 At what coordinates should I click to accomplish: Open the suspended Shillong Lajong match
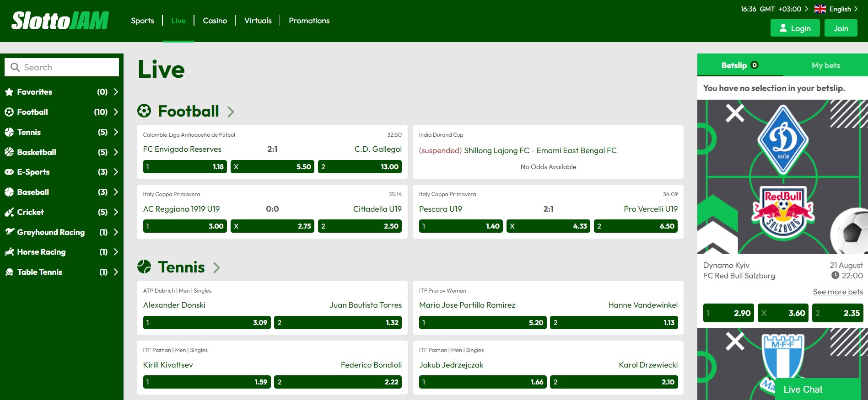tap(518, 150)
